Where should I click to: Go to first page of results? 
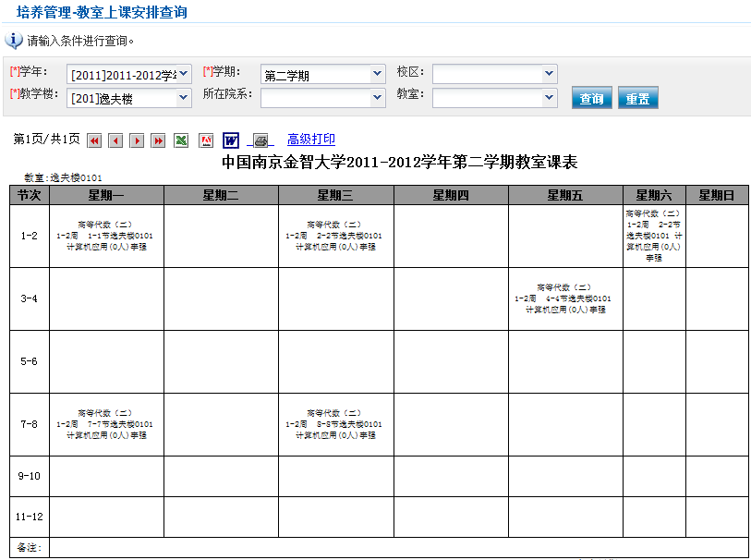tap(94, 140)
